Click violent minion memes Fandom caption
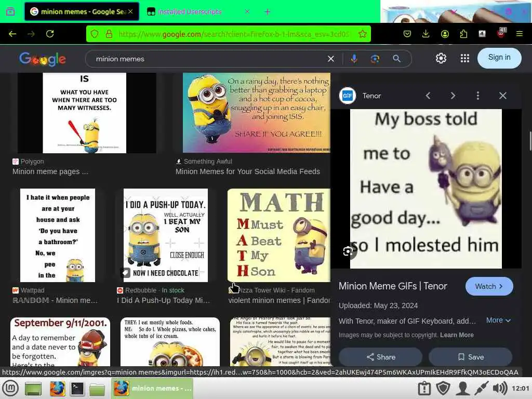532x399 pixels. coord(279,301)
